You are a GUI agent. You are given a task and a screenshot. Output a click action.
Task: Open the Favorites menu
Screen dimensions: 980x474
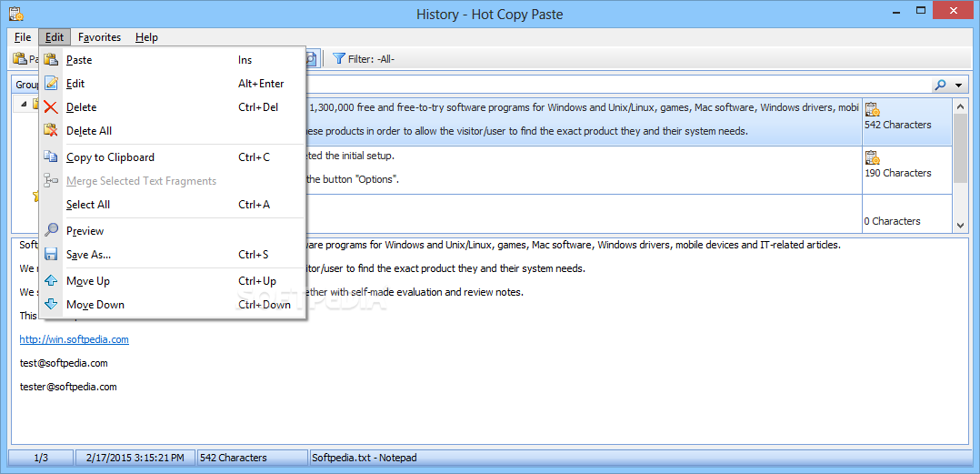point(99,37)
